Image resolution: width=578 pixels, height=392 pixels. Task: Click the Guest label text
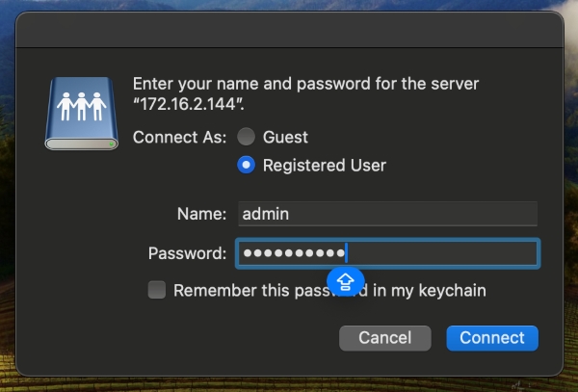coord(285,138)
